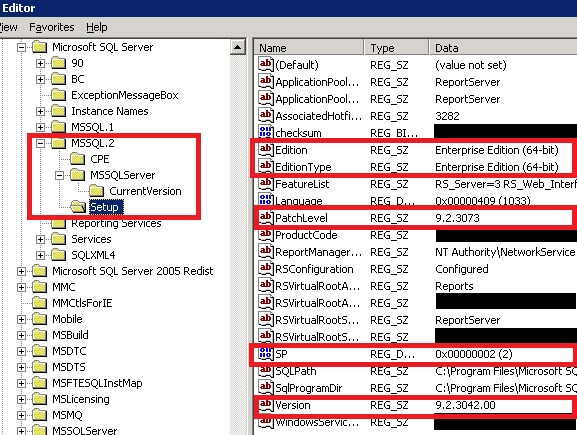Expand the Instance Names key

tap(40, 111)
